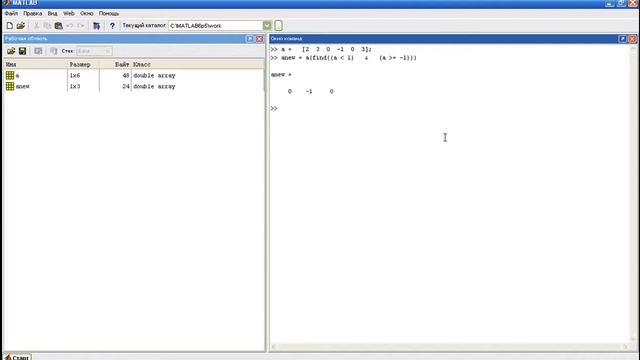The width and height of the screenshot is (640, 360).
Task: Click the anew find command line
Action: (344, 58)
